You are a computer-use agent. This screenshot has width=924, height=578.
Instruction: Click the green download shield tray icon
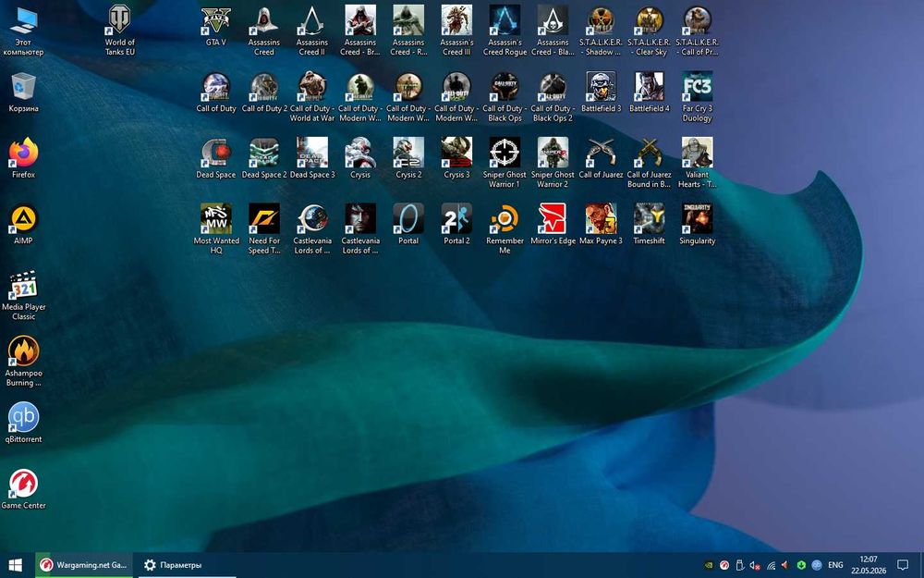point(801,565)
